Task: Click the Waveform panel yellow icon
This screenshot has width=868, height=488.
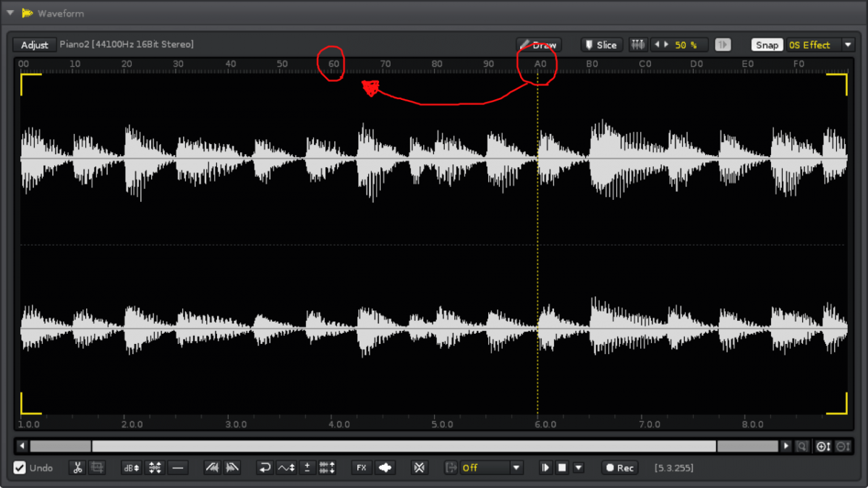Action: click(27, 13)
